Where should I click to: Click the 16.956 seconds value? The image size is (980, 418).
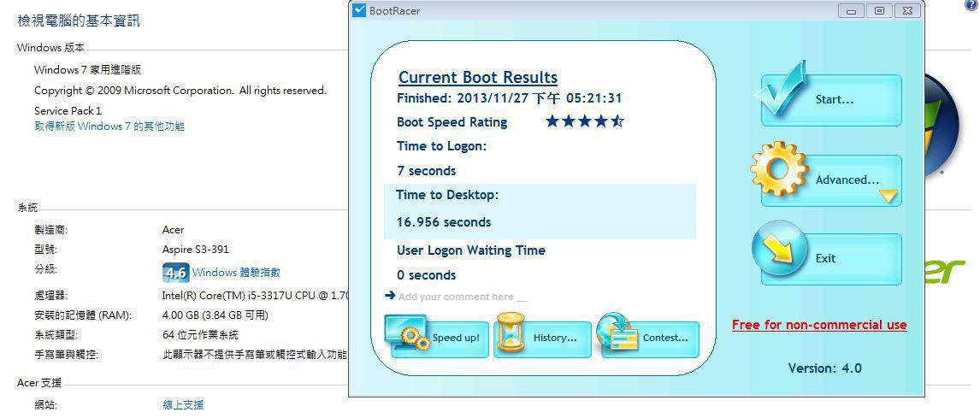(444, 221)
